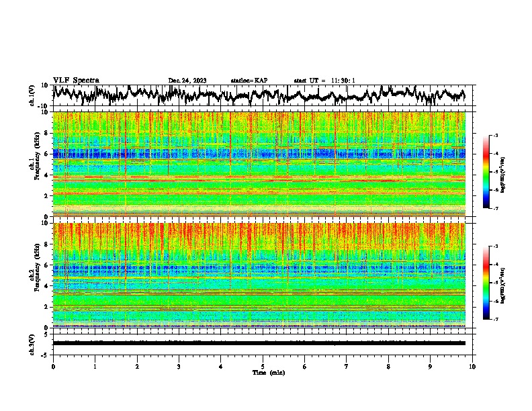Click the "6" kHz tick on ch.2 spectrogram
This screenshot has height=411, width=532.
pos(47,265)
